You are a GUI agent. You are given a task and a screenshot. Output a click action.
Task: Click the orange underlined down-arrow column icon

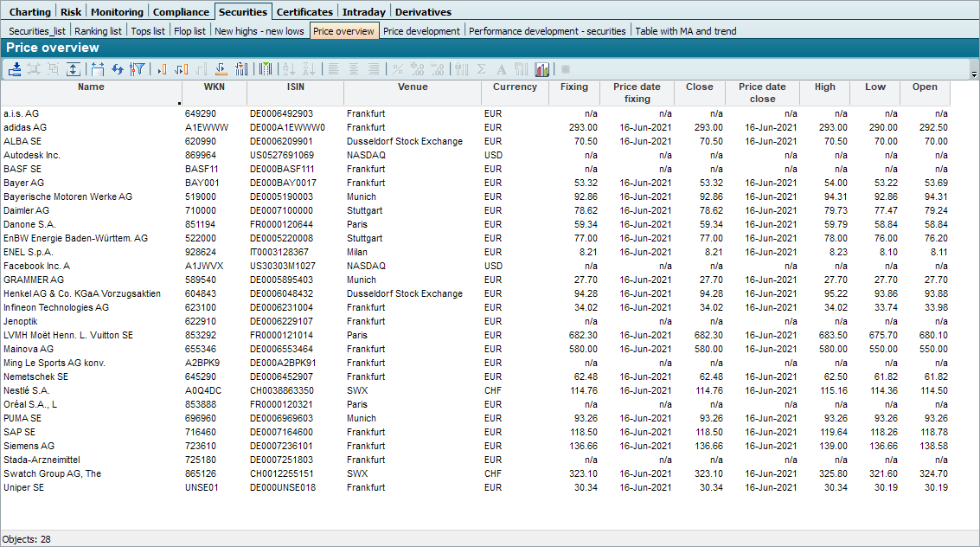tap(221, 69)
